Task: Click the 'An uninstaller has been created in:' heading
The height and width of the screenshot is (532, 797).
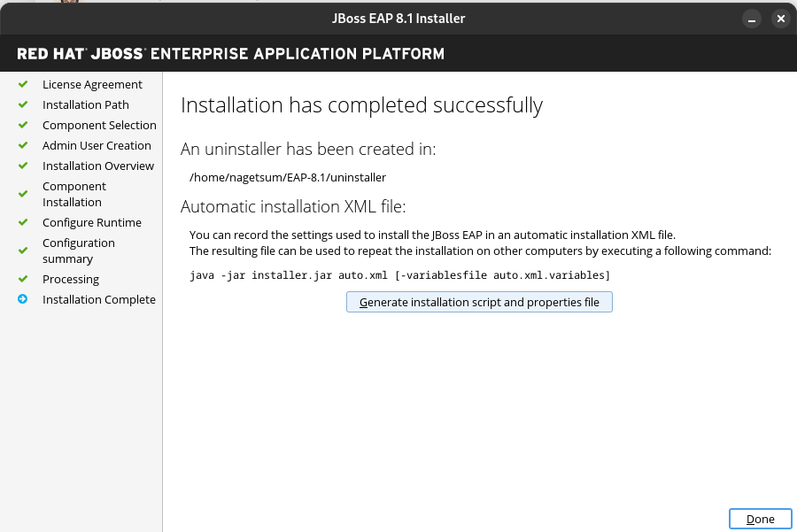Action: pos(308,150)
